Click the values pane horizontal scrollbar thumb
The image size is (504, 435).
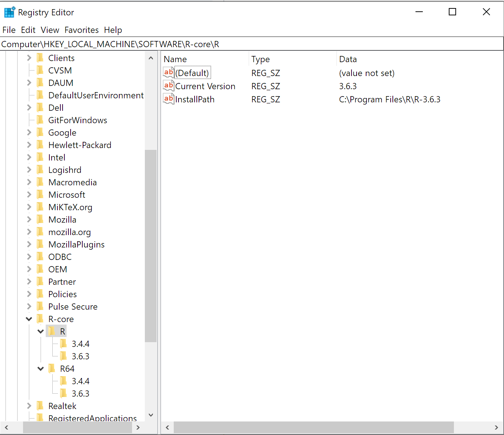click(314, 427)
